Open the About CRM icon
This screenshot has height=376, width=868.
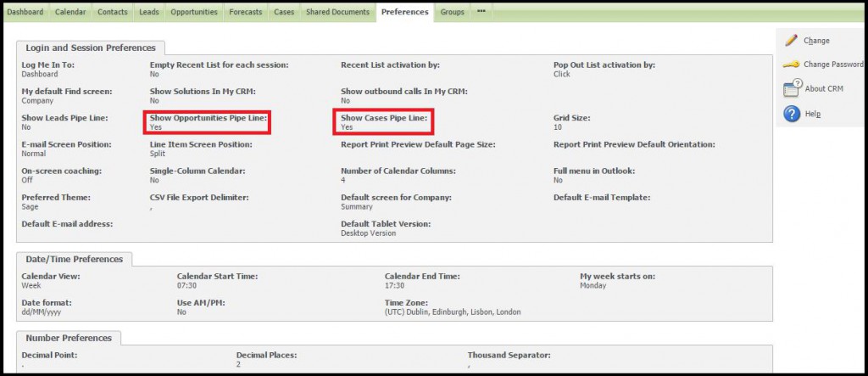pos(792,88)
